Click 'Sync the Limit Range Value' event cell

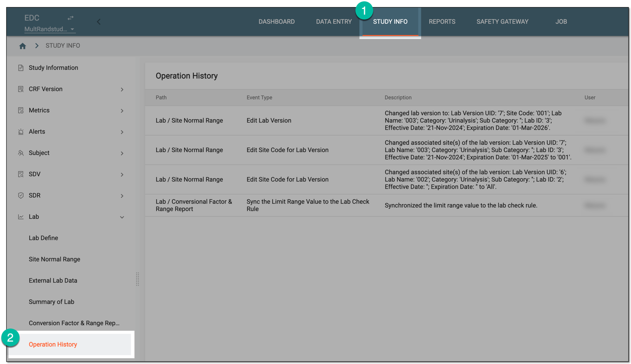(308, 205)
